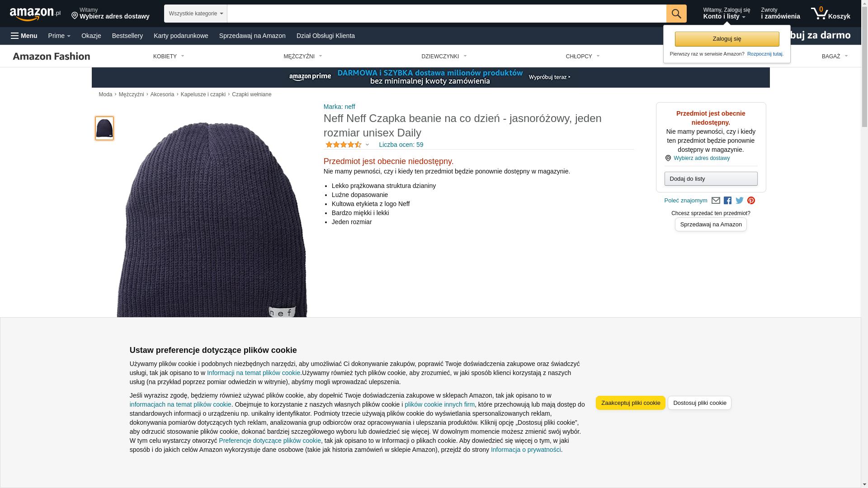Share product on Pinterest icon
Screen dimensions: 868x488
pos(751,201)
